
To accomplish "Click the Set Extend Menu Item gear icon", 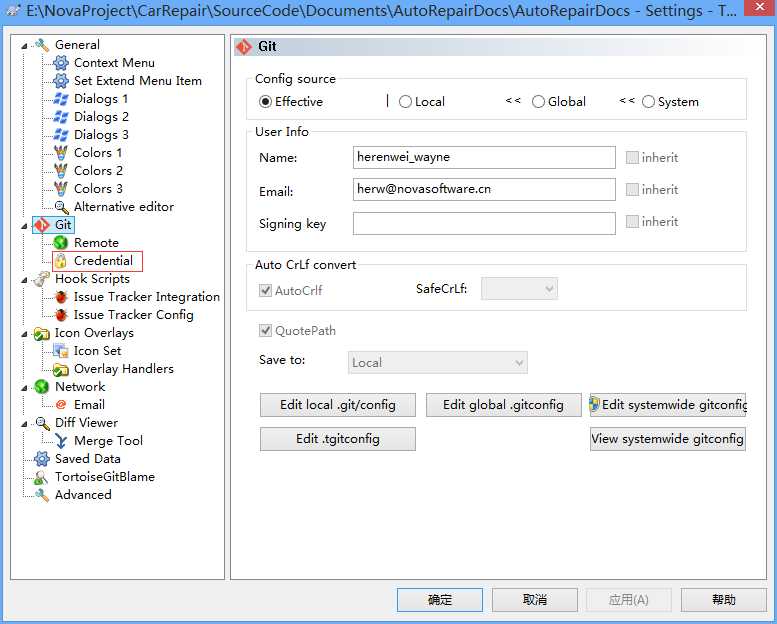I will 60,81.
